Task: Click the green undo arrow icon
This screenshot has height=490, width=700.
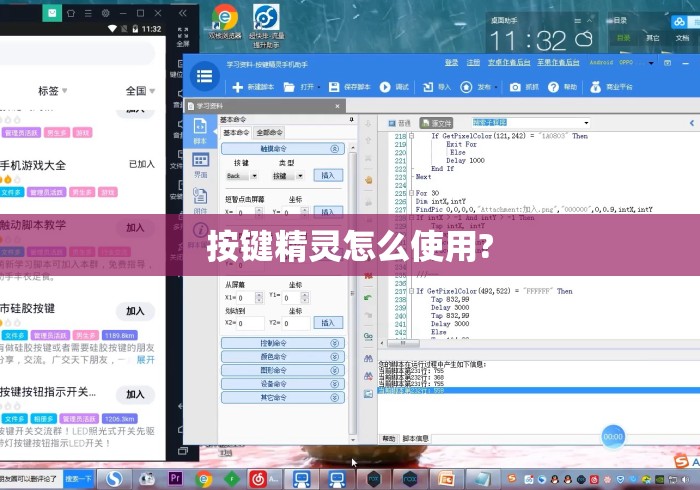Action: coord(368,298)
